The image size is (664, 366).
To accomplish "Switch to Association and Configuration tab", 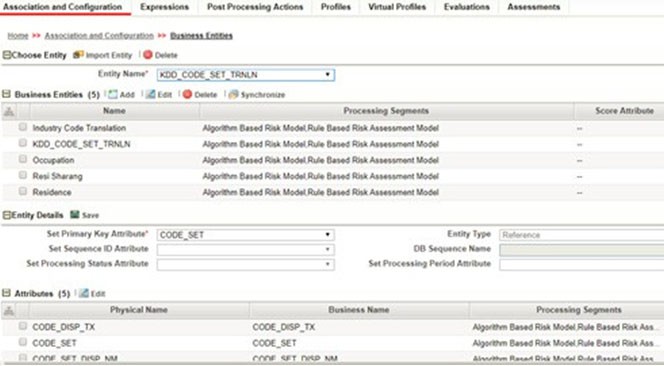I will coord(63,7).
